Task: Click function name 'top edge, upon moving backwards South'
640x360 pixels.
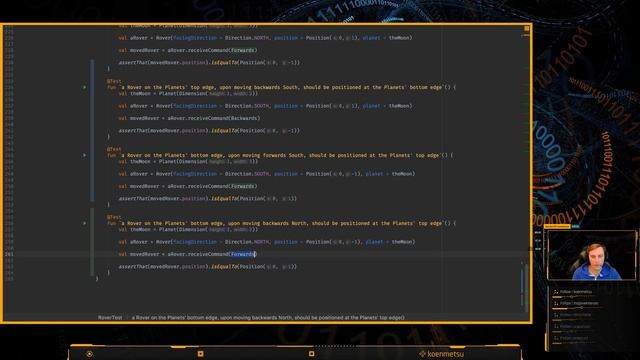Action: (x=281, y=87)
